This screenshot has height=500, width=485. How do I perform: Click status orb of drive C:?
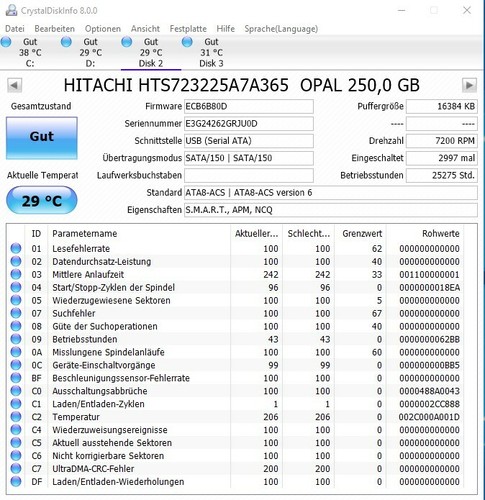coord(6,42)
